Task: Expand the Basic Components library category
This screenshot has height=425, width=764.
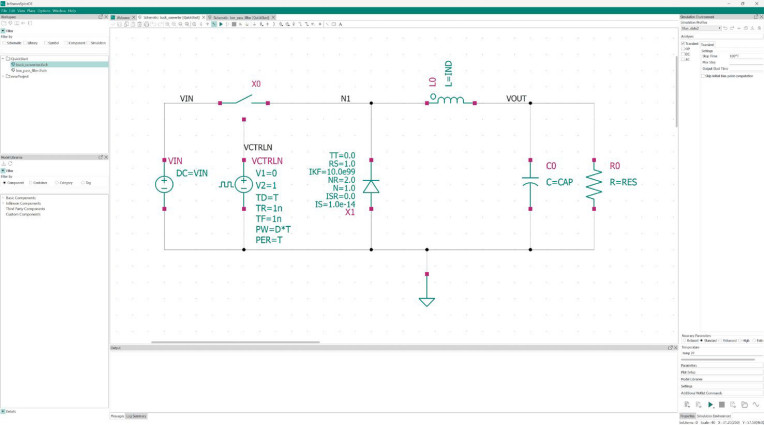Action: (x=3, y=198)
